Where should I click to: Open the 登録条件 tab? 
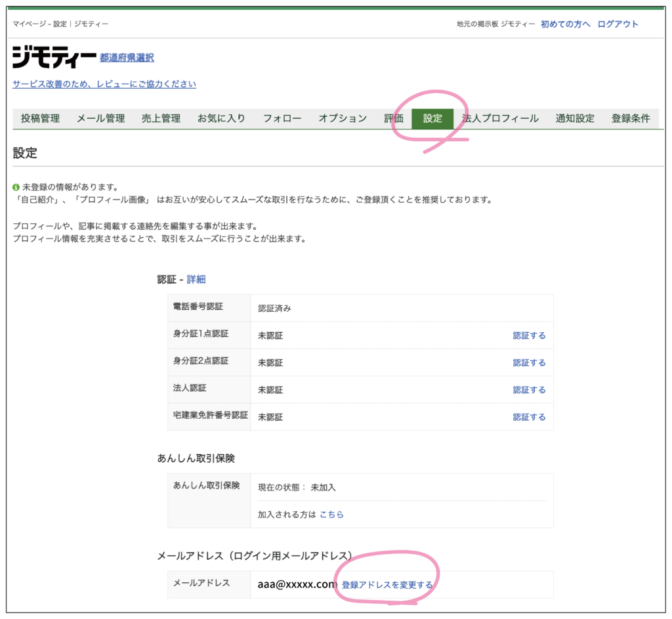click(631, 118)
